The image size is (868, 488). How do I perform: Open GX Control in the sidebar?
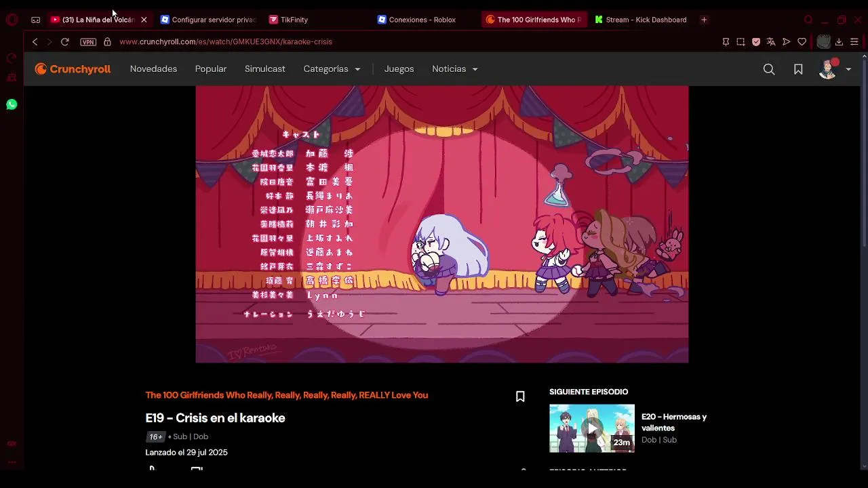[12, 58]
